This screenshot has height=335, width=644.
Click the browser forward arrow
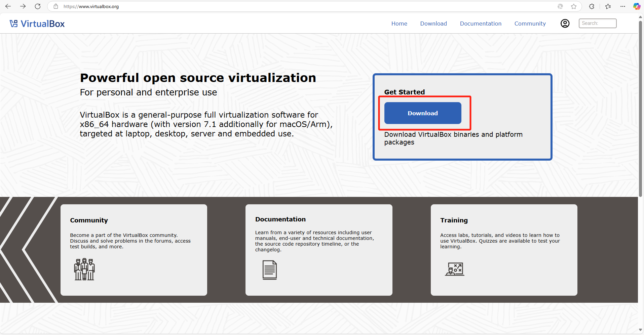(23, 6)
